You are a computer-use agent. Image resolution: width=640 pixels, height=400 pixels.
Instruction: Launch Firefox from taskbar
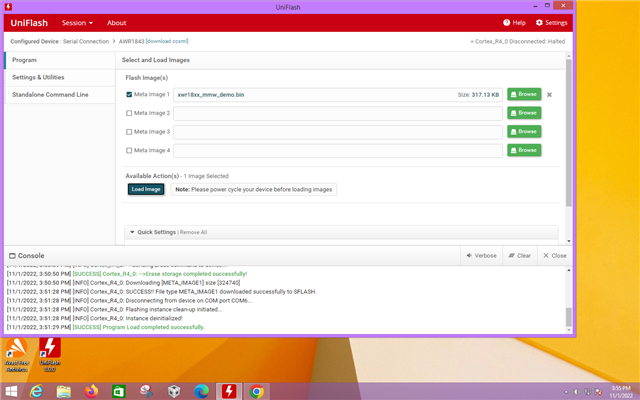[x=91, y=391]
